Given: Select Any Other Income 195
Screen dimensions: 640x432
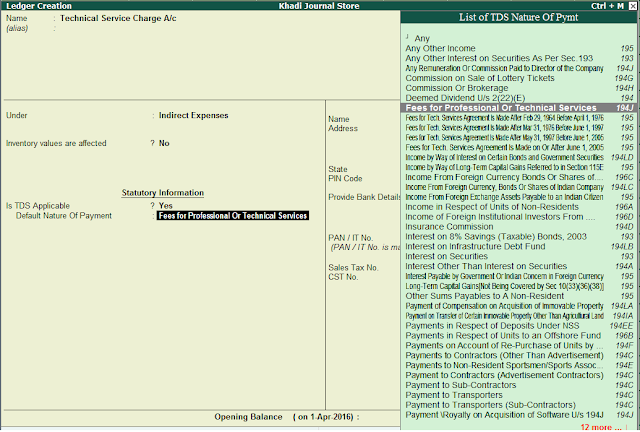Looking at the screenshot, I should click(x=519, y=48).
